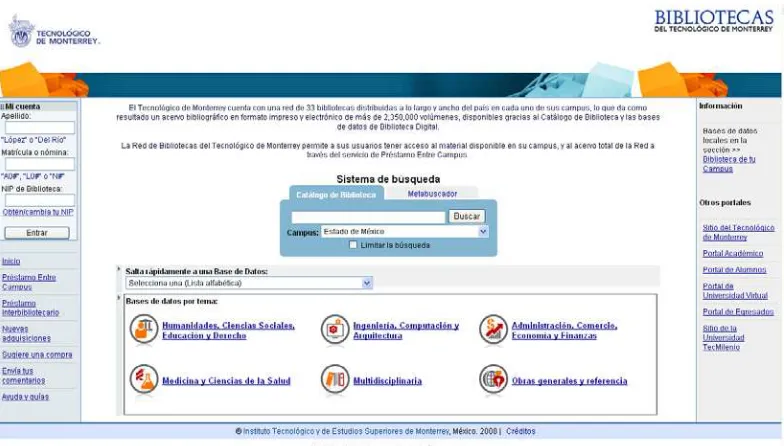This screenshot has height=446, width=784.
Task: Click the Ingeniería, Computación y Arquitectura icon
Action: 334,329
